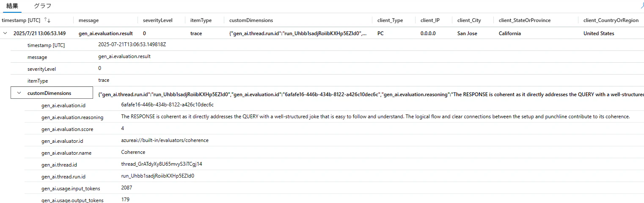Image resolution: width=644 pixels, height=203 pixels.
Task: Select the input tokens value 2087
Action: [127, 188]
